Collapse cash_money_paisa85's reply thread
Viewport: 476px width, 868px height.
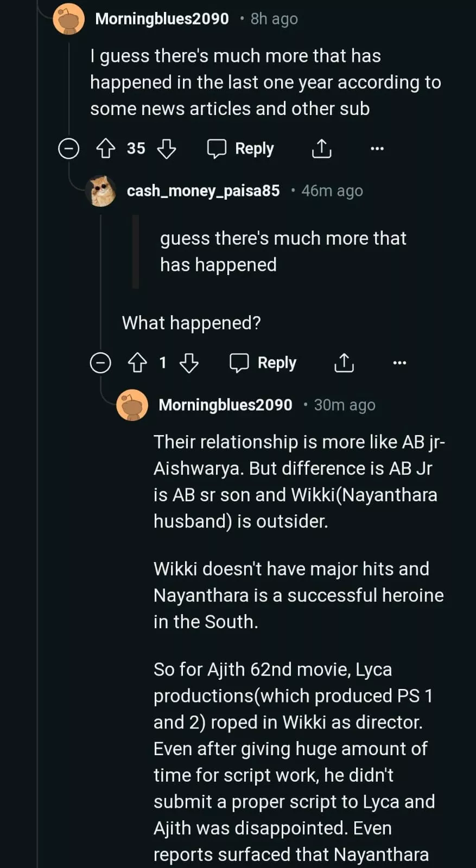[x=100, y=362]
